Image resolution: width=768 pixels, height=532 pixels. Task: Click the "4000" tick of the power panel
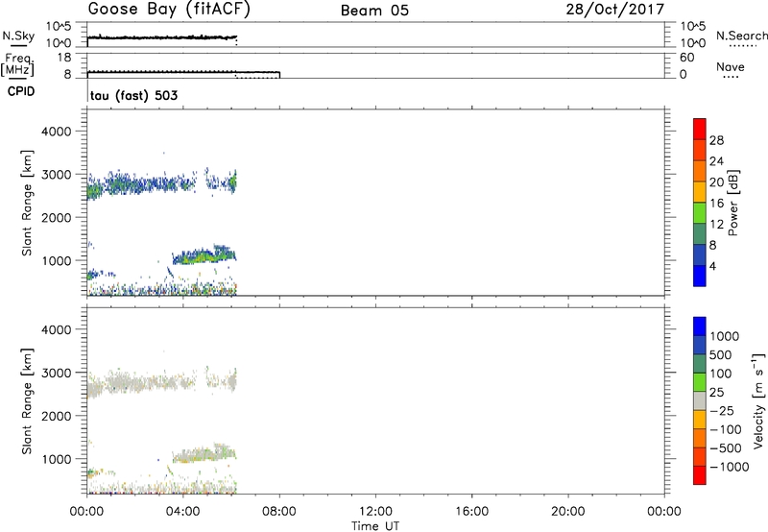point(57,132)
